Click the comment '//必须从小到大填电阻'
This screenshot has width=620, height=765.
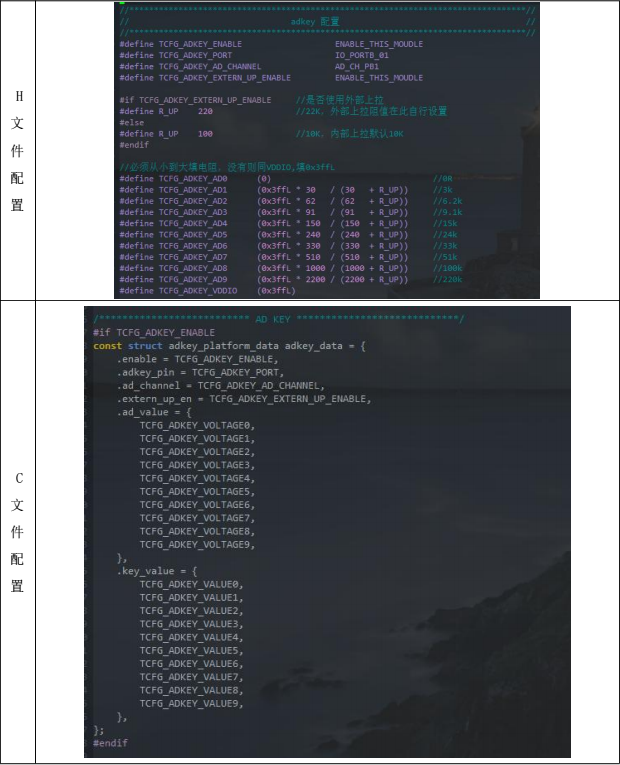tap(171, 167)
